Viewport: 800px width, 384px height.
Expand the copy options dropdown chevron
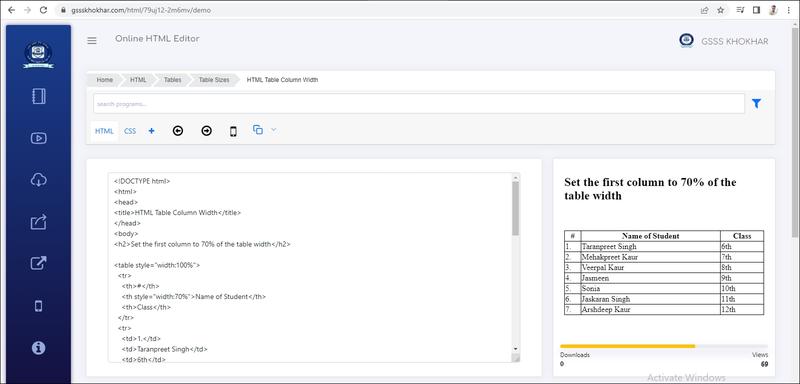(x=273, y=130)
